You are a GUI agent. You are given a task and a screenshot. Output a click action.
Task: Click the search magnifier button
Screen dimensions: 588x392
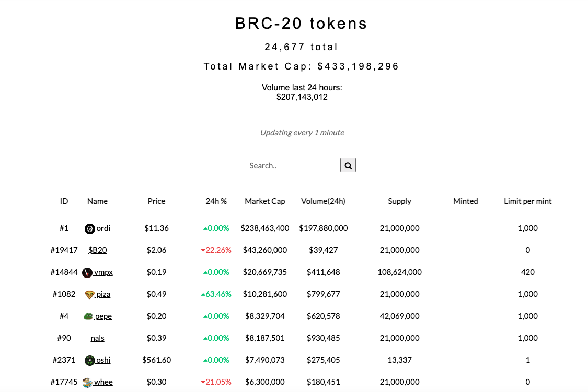(348, 166)
